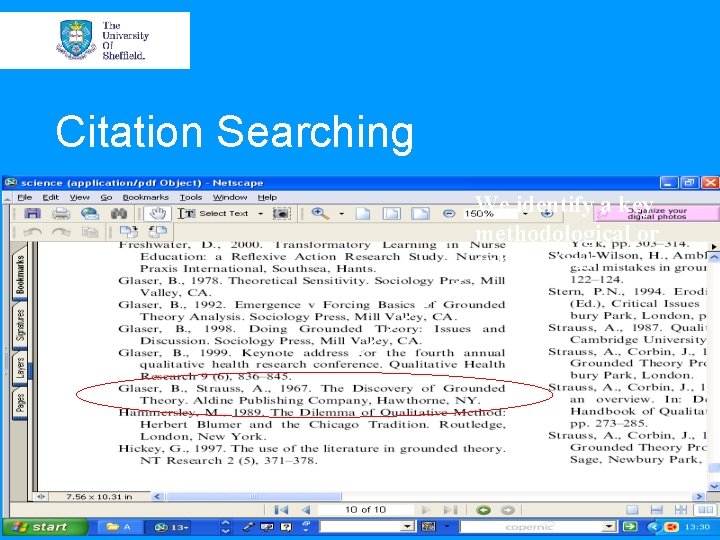Open the Edit menu

coord(51,197)
